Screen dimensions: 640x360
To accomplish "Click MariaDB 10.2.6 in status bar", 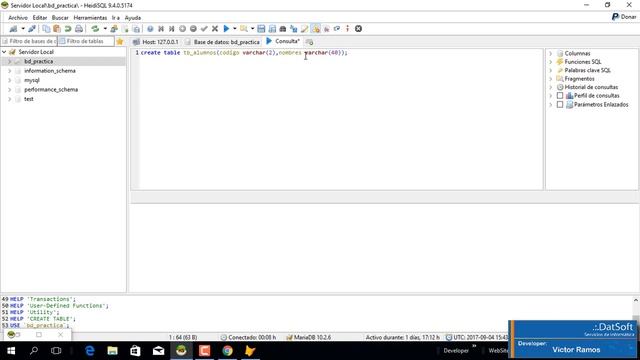I will tap(309, 338).
